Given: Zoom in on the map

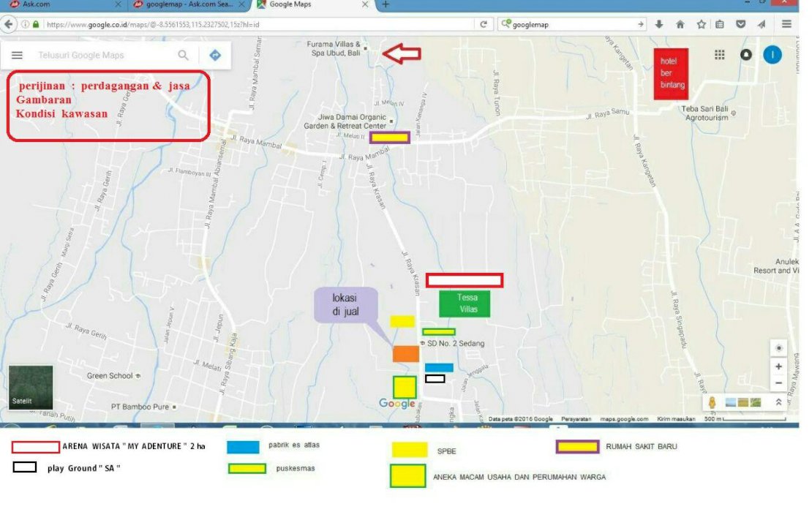Looking at the screenshot, I should (x=779, y=367).
